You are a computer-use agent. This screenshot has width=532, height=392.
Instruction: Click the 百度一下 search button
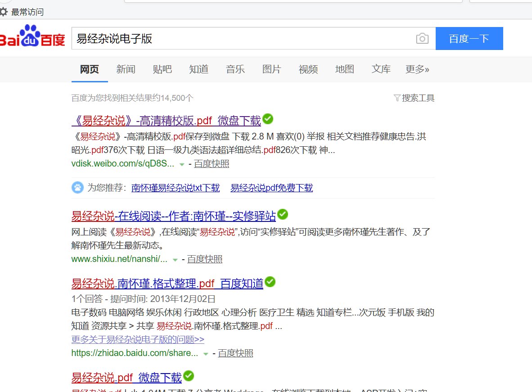469,39
